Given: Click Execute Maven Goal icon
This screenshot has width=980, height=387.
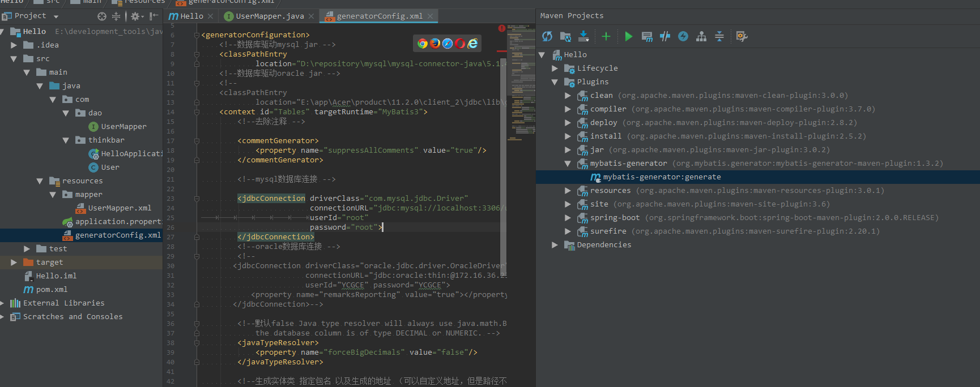Looking at the screenshot, I should (x=647, y=36).
